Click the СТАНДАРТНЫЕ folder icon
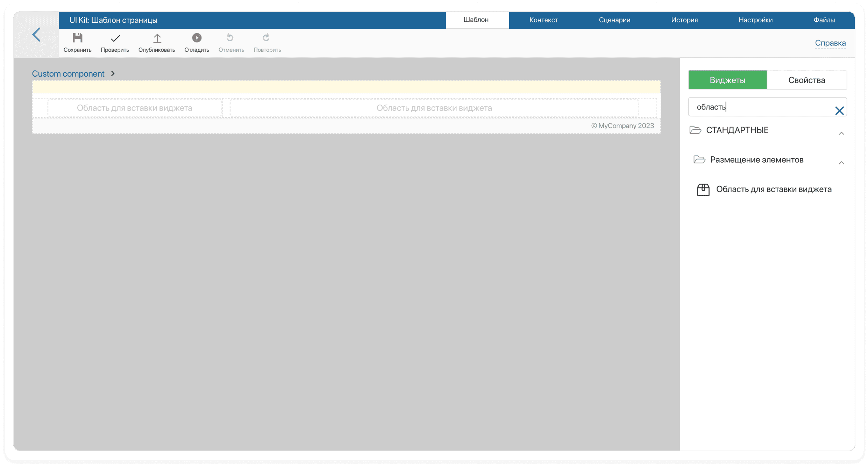The width and height of the screenshot is (868, 467). [x=695, y=130]
